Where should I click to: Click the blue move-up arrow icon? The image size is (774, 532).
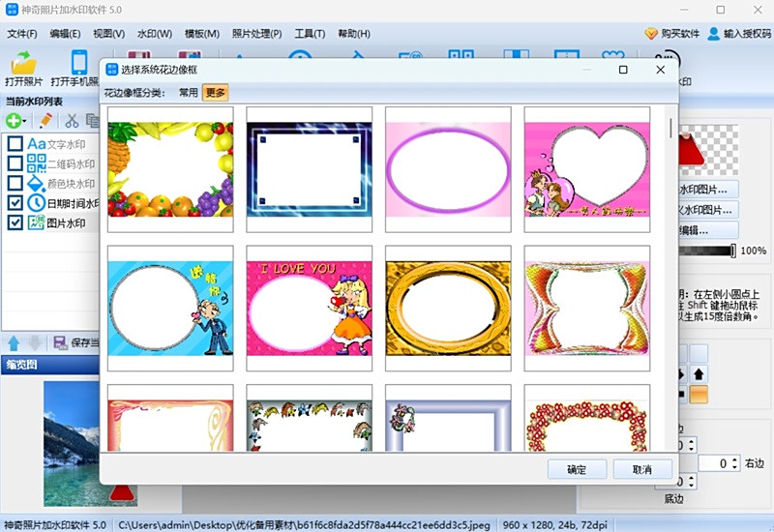click(x=14, y=342)
